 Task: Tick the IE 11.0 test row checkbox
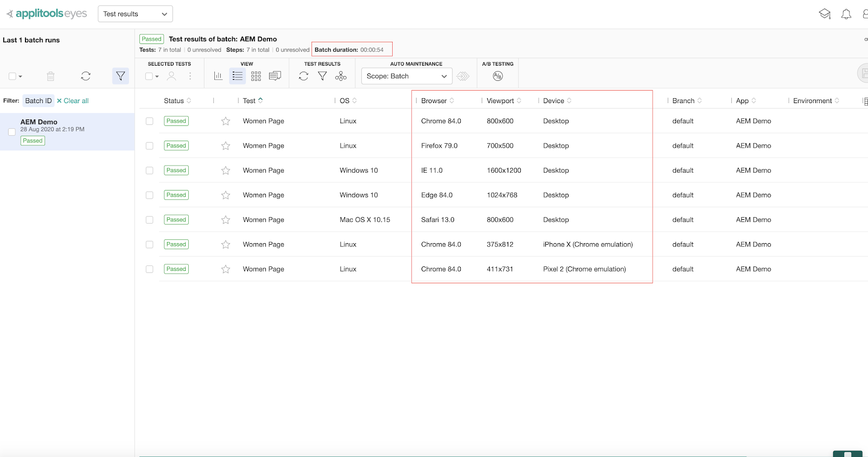click(x=150, y=170)
